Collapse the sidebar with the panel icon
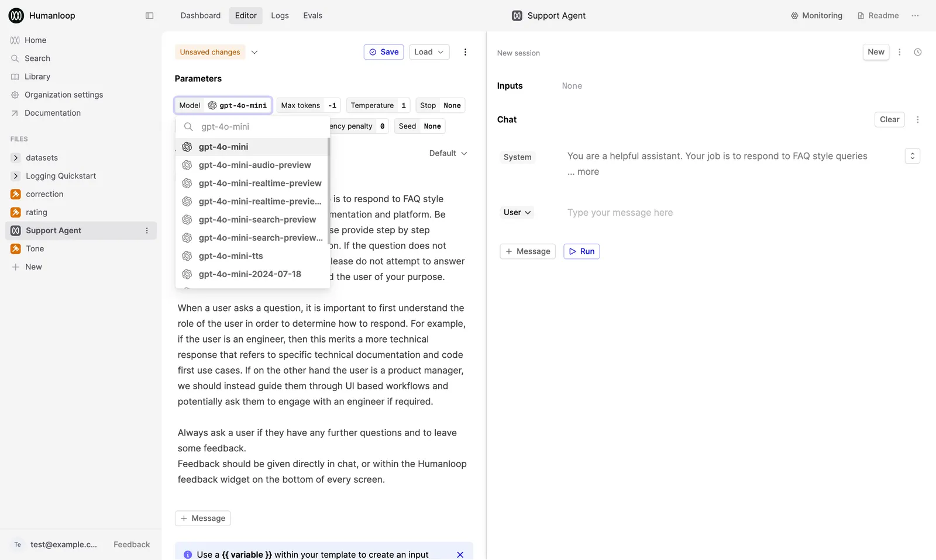 click(149, 16)
